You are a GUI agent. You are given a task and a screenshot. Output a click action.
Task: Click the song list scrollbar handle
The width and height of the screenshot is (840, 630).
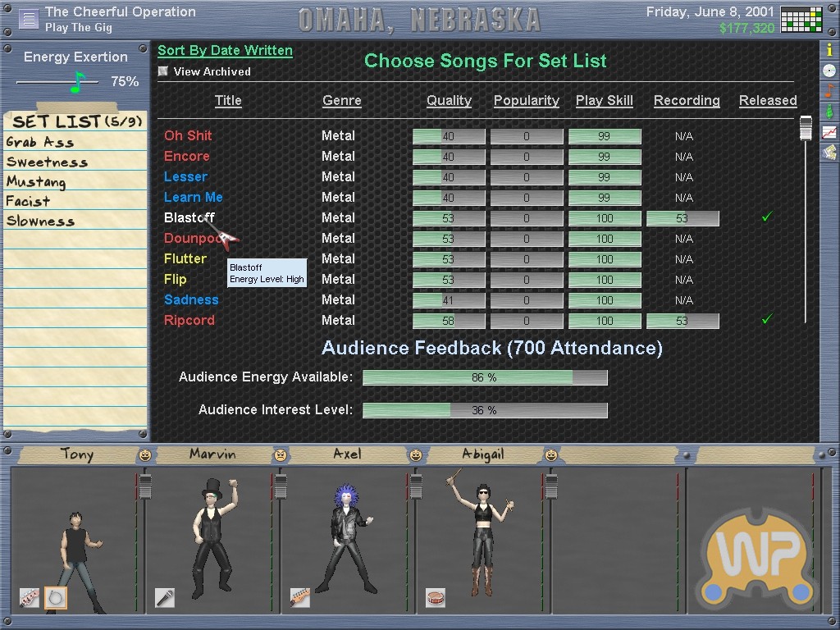806,128
